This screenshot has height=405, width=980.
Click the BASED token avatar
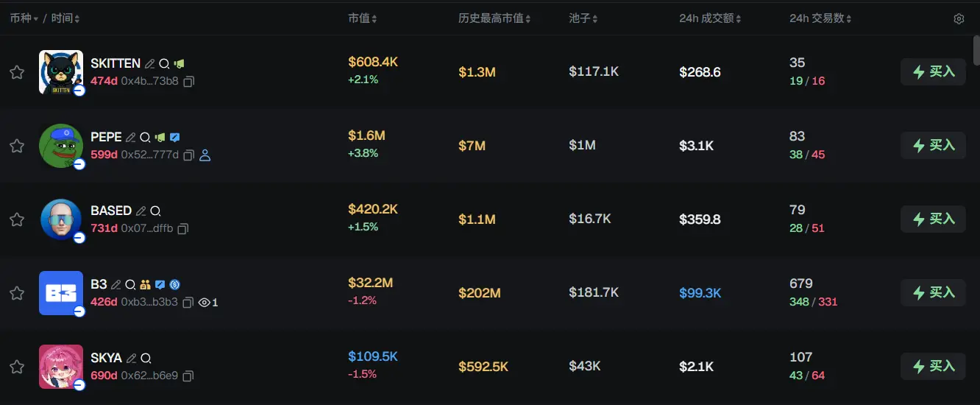[x=60, y=219]
